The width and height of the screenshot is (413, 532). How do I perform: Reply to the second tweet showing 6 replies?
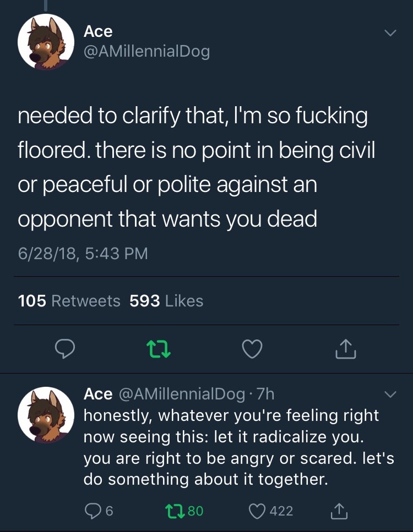click(92, 511)
